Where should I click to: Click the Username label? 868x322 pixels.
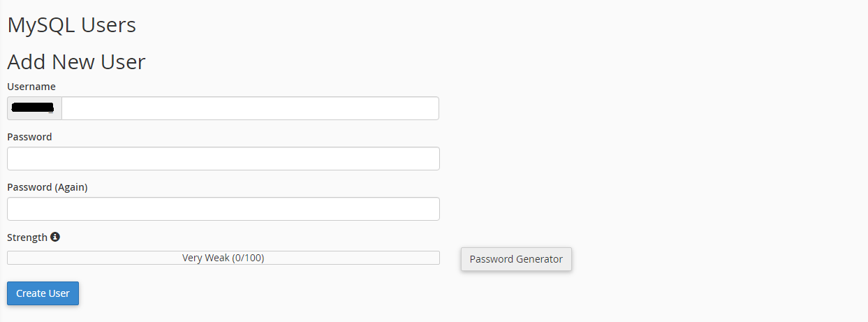pyautogui.click(x=31, y=87)
